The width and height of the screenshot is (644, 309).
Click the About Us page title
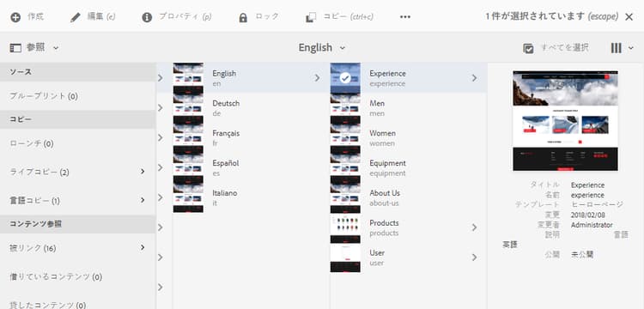(385, 193)
